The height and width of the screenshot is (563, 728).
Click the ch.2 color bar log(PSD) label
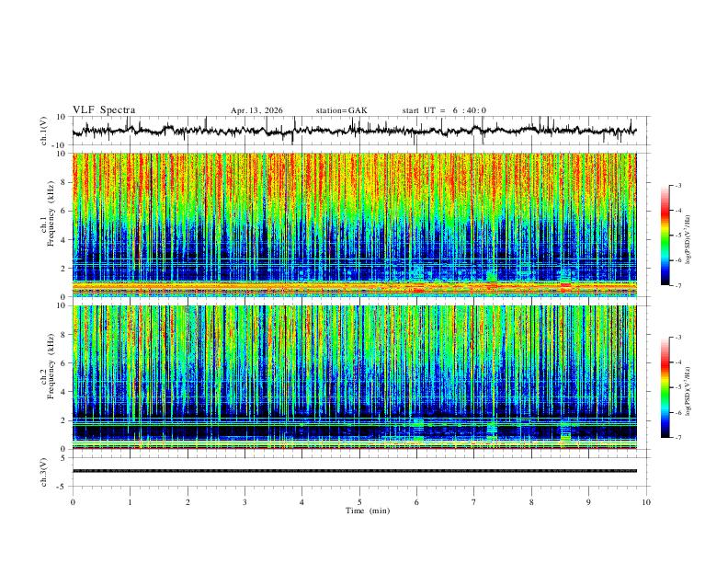pos(688,391)
